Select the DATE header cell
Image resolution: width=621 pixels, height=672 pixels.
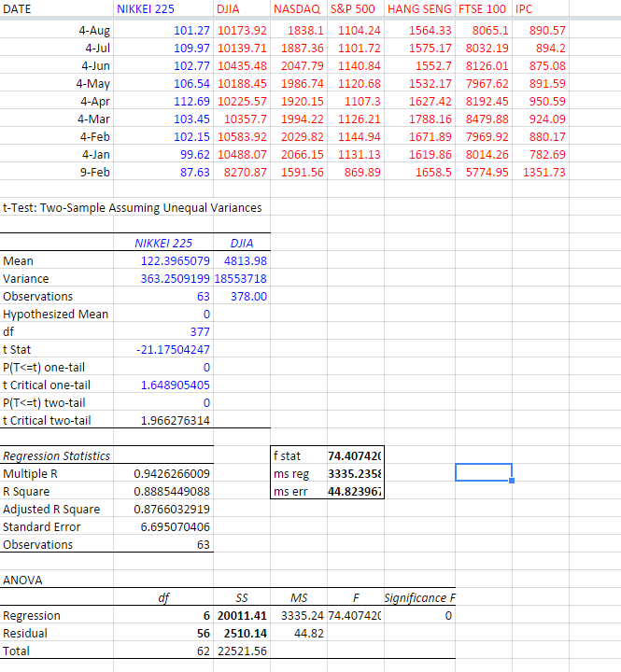coord(19,8)
